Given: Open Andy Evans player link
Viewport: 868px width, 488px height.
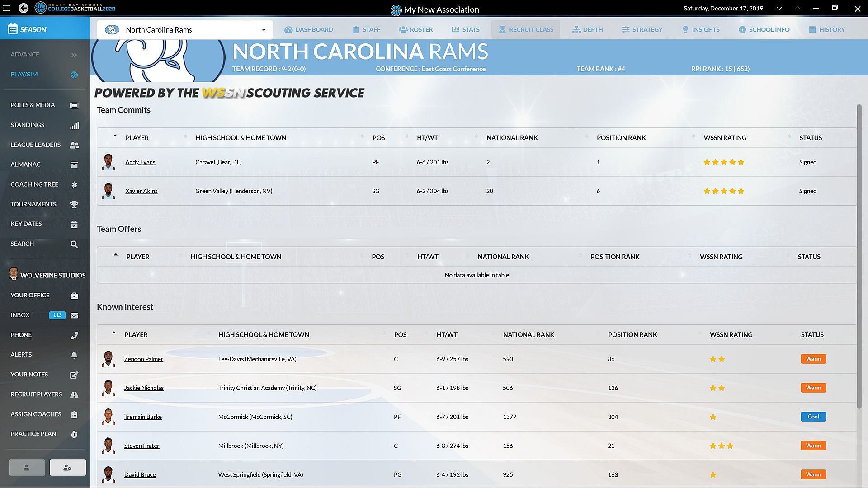Looking at the screenshot, I should pyautogui.click(x=140, y=162).
